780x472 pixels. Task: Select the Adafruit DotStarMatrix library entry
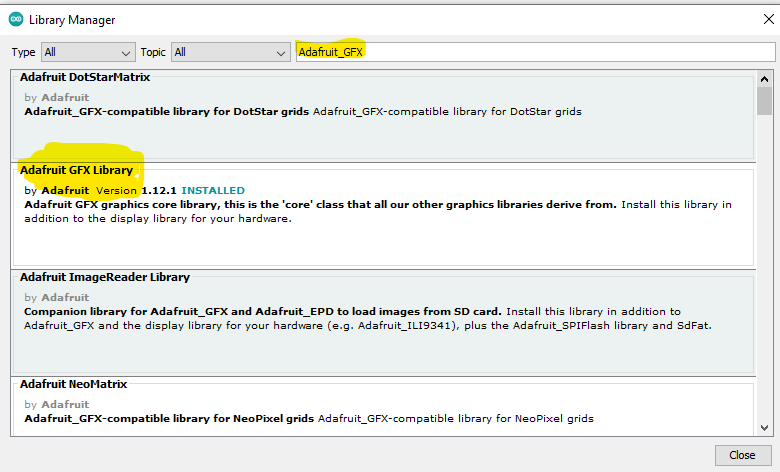tap(383, 116)
